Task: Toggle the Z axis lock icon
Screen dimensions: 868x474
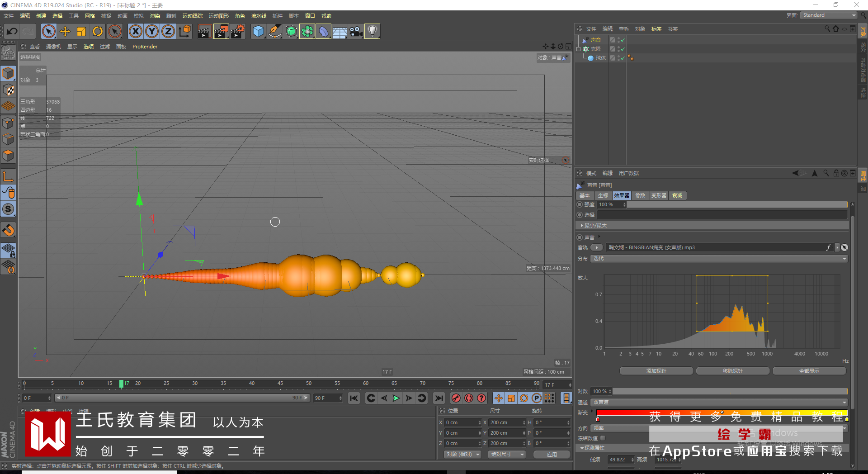Action: 168,31
